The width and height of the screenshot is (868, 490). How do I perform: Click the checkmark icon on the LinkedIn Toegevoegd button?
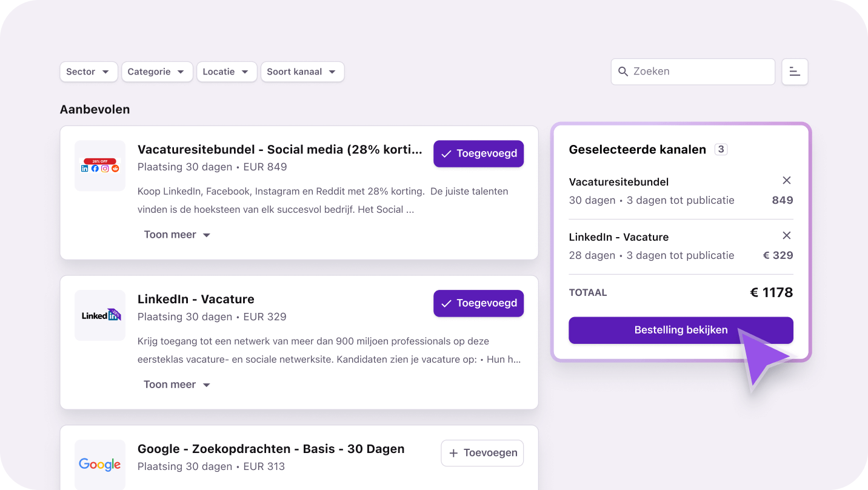tap(447, 303)
